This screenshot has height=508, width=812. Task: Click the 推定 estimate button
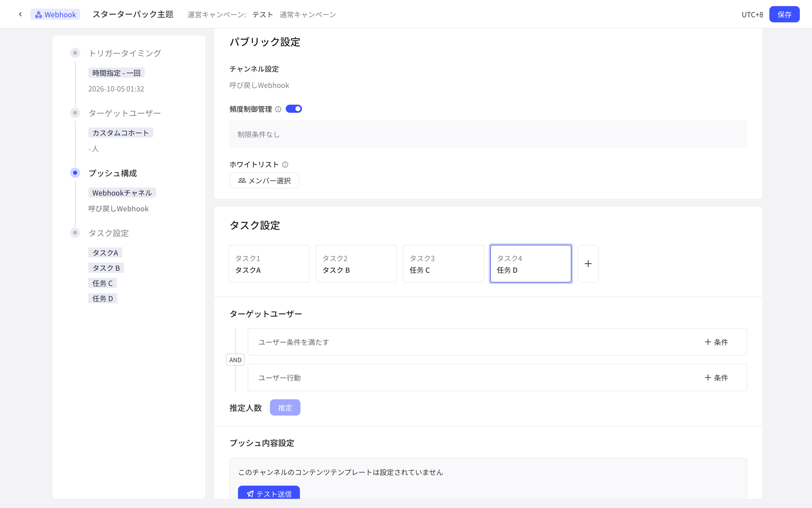tap(285, 407)
